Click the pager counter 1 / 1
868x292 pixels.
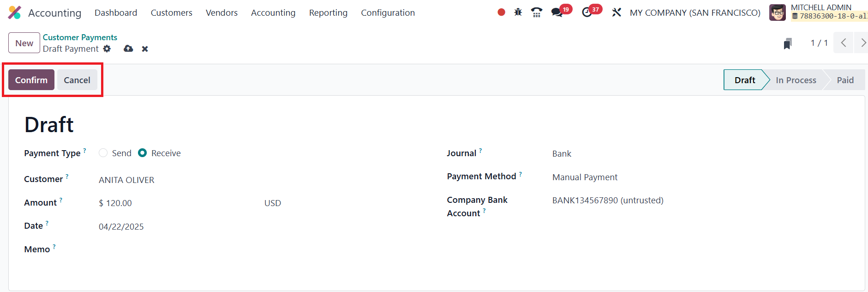click(x=819, y=43)
